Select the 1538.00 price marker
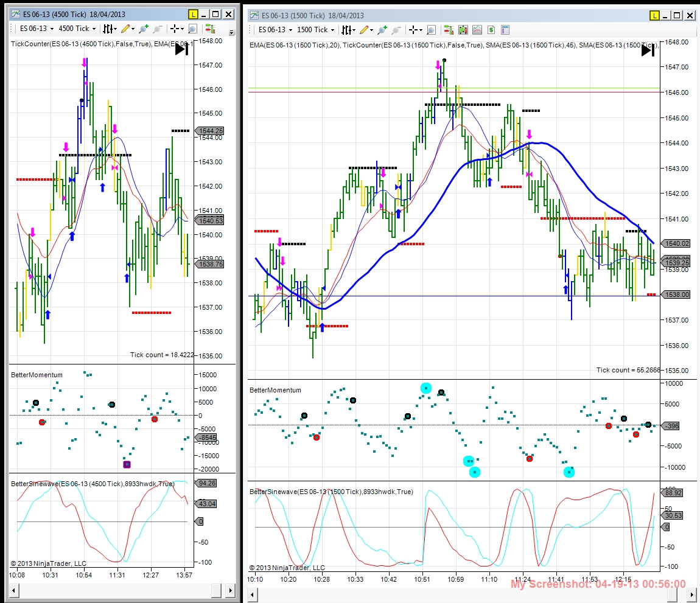This screenshot has width=700, height=603. tap(676, 295)
